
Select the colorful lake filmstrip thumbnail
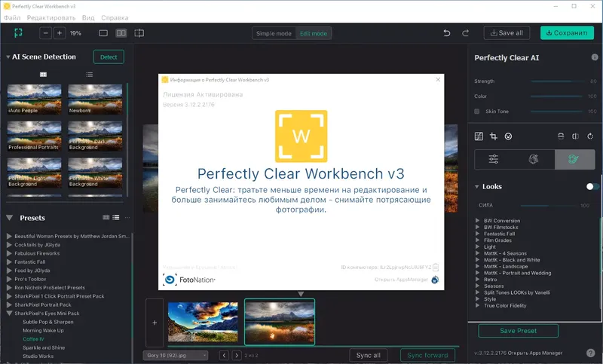pos(203,322)
